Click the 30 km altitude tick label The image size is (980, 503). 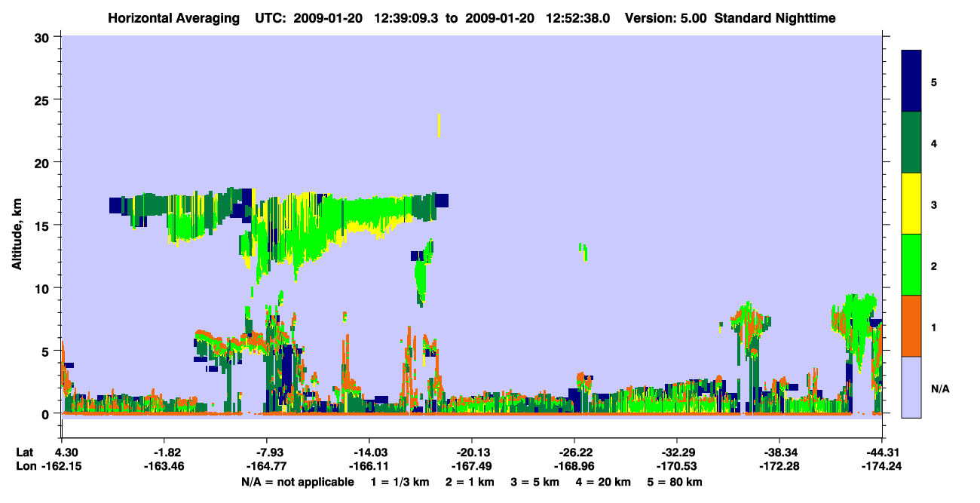coord(44,37)
